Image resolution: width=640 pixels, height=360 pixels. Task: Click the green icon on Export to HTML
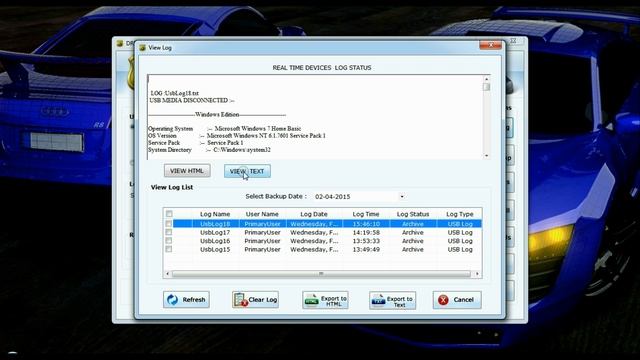pos(311,300)
